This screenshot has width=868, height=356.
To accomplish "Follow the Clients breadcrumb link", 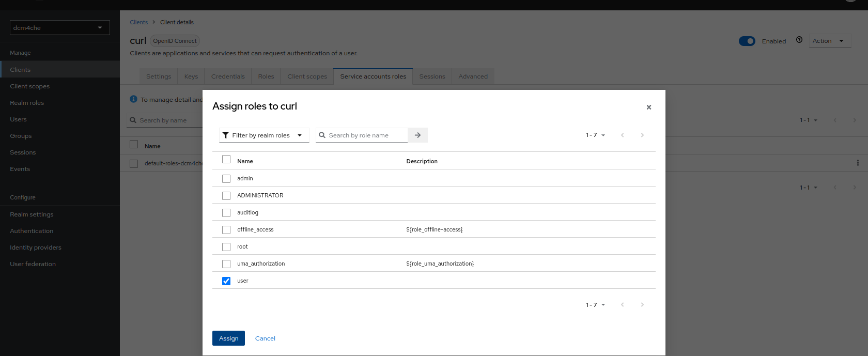I will click(139, 22).
